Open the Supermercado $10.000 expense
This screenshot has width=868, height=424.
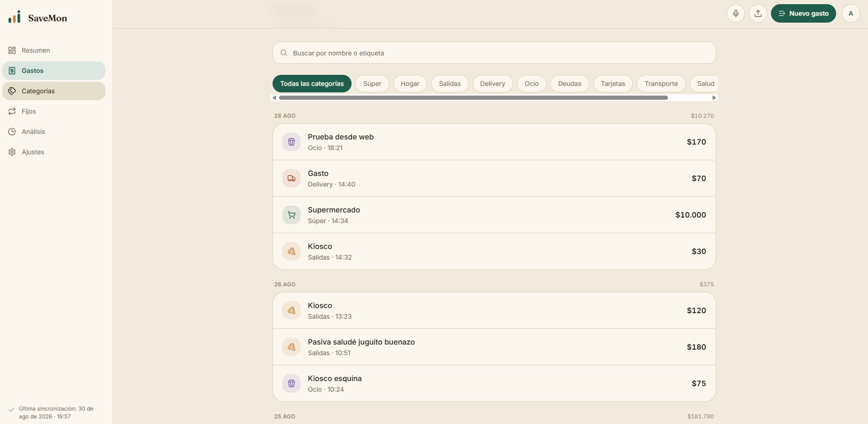tap(494, 215)
